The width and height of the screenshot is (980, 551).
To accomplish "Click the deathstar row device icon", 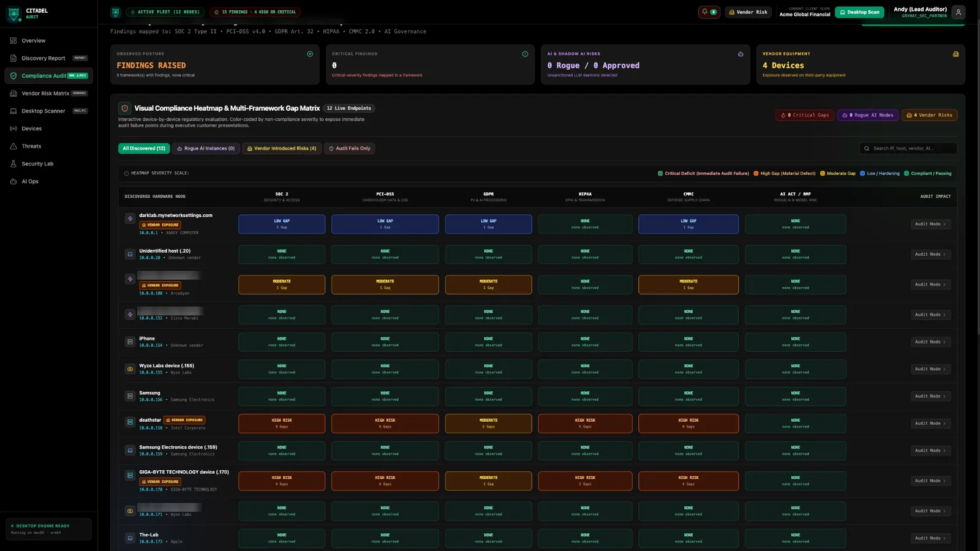I will [130, 422].
